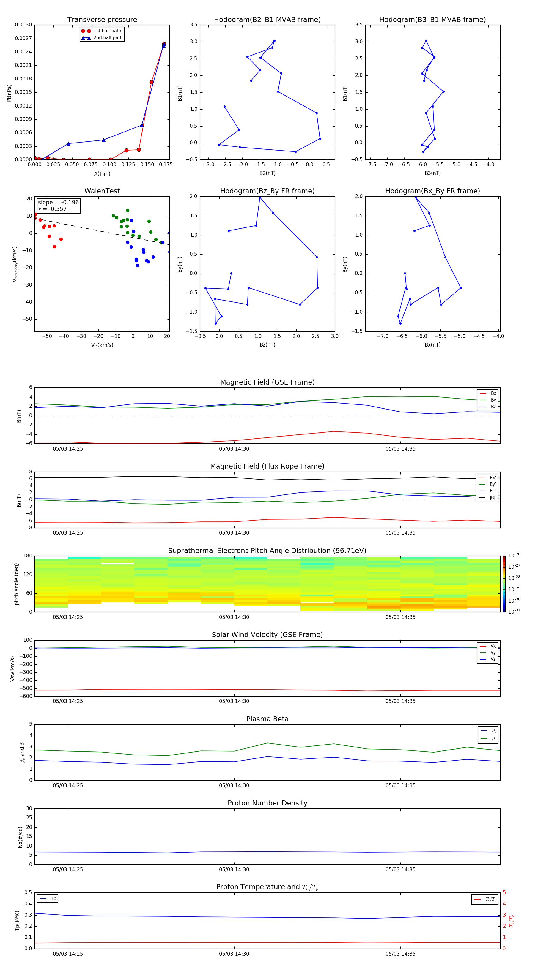Click the 'V_A(km/s)' x-axis label
Screen dimensions: 535x980
coord(102,345)
